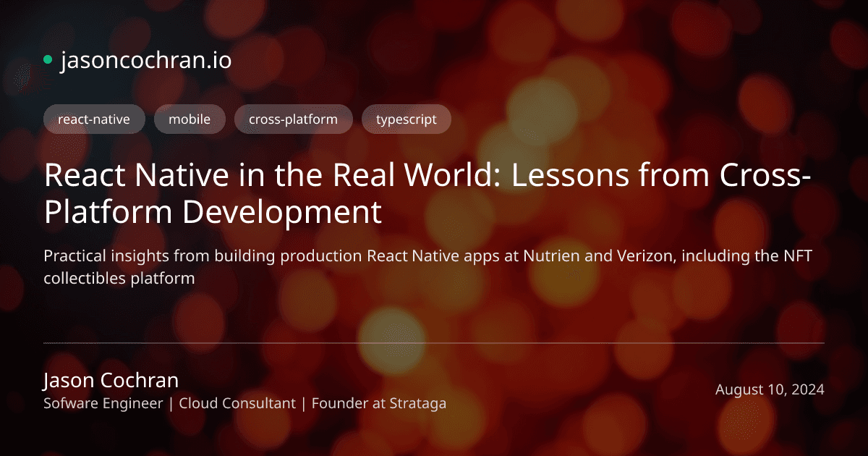Click the author name Jason Cochran
868x456 pixels.
111,380
